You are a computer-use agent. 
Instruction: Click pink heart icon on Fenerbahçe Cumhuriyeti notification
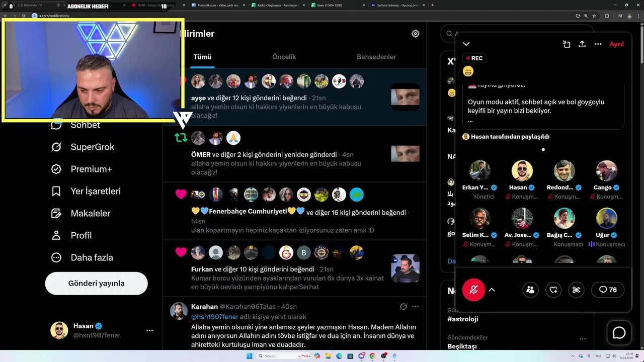coord(181,195)
